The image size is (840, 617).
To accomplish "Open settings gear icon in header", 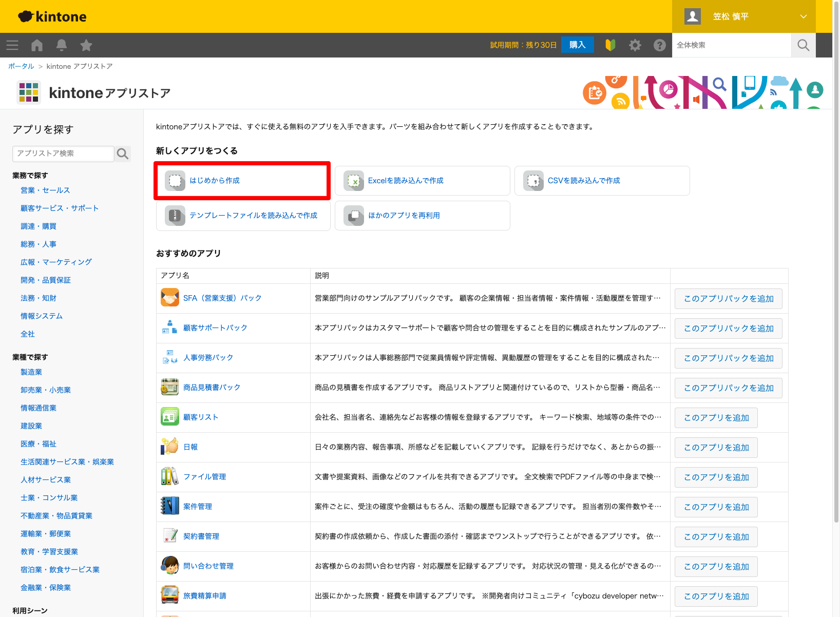I will pos(635,45).
